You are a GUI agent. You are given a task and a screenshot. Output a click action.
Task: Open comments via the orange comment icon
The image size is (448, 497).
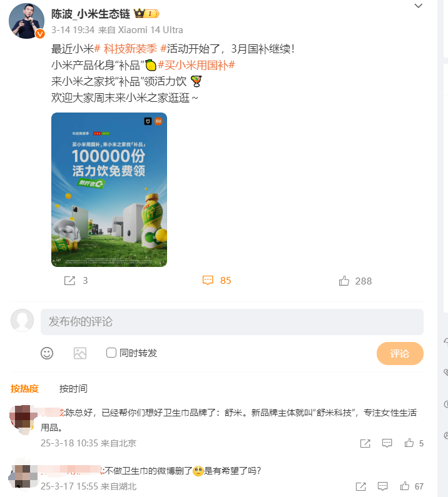pos(208,281)
